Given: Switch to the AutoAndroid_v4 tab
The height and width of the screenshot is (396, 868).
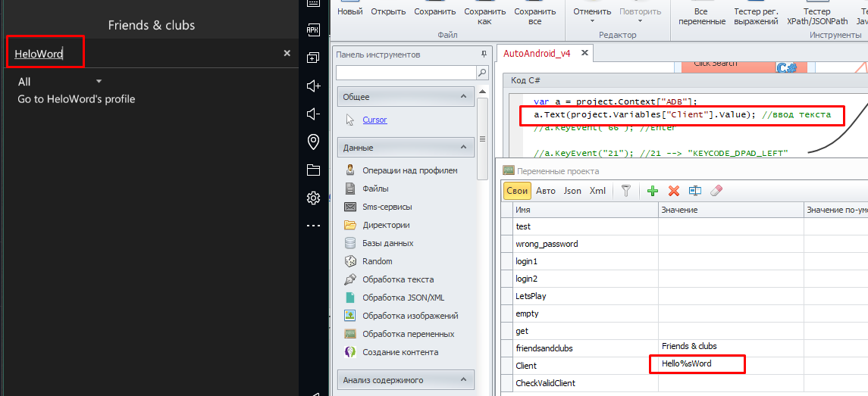Looking at the screenshot, I should 537,54.
